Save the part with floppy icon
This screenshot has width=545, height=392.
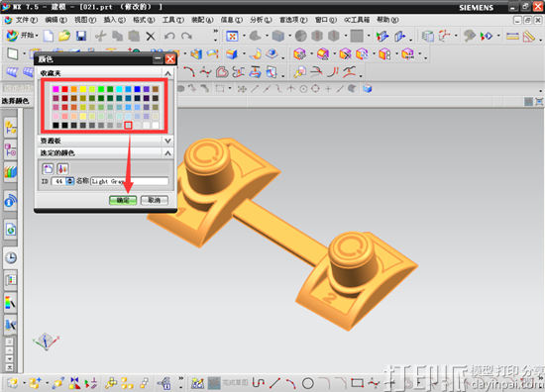(x=81, y=36)
